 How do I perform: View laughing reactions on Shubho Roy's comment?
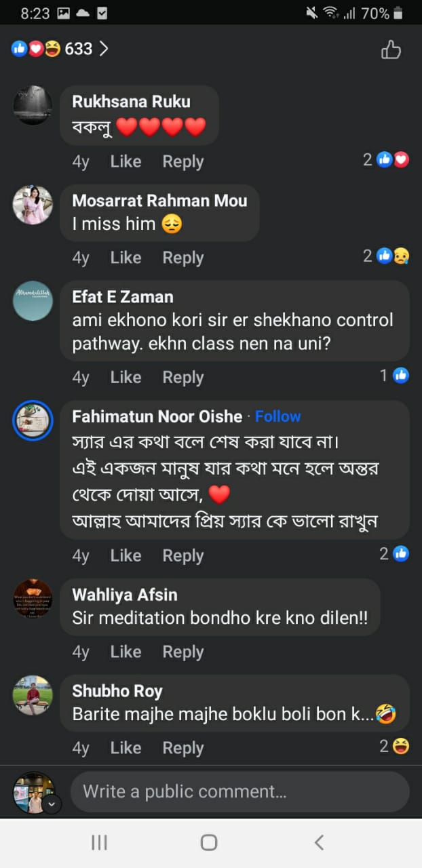point(394,747)
